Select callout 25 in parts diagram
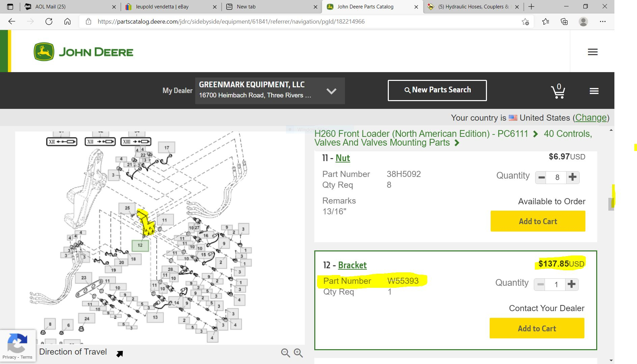637x364 pixels. point(127,208)
